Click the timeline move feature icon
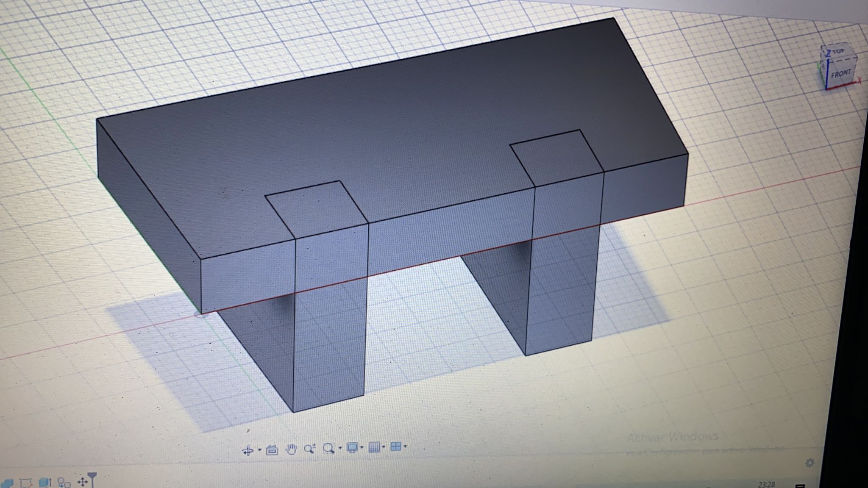The height and width of the screenshot is (488, 868). [82, 482]
